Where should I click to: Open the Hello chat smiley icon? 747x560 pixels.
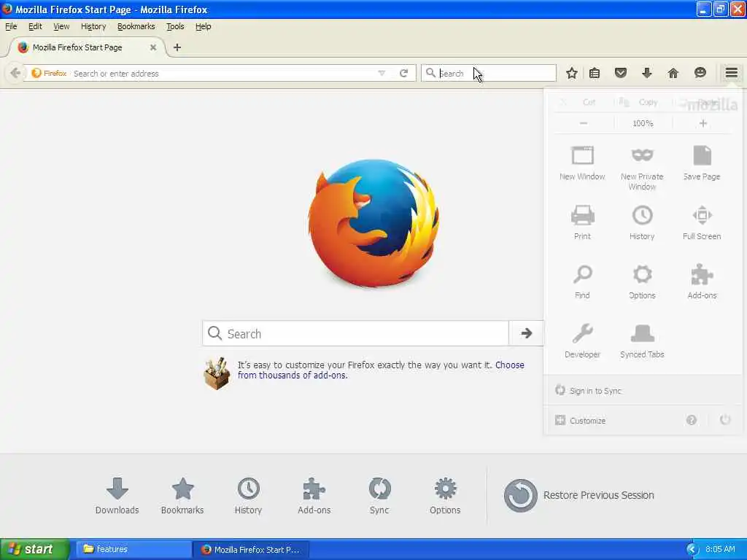pyautogui.click(x=700, y=73)
